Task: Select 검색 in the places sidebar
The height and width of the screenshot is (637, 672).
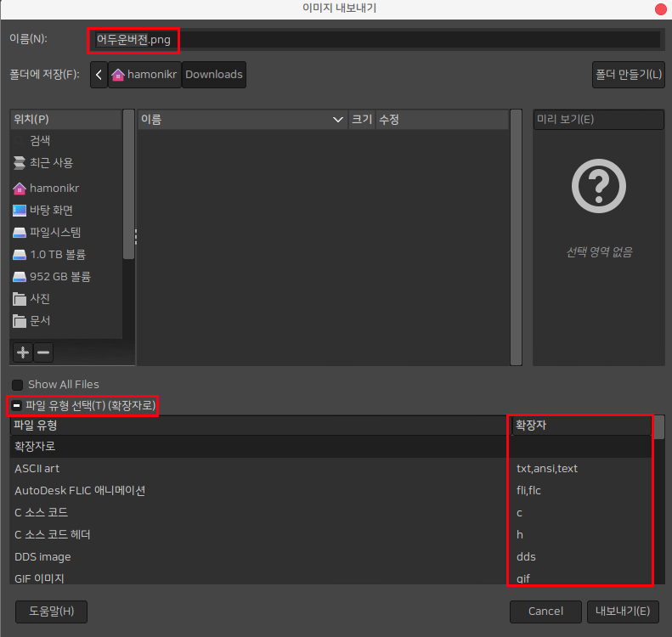Action: (40, 141)
